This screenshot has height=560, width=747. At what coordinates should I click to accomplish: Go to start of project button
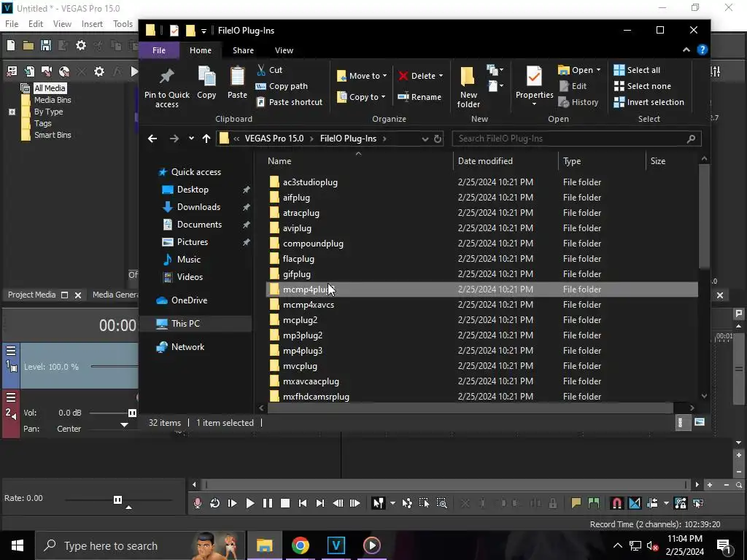click(303, 503)
